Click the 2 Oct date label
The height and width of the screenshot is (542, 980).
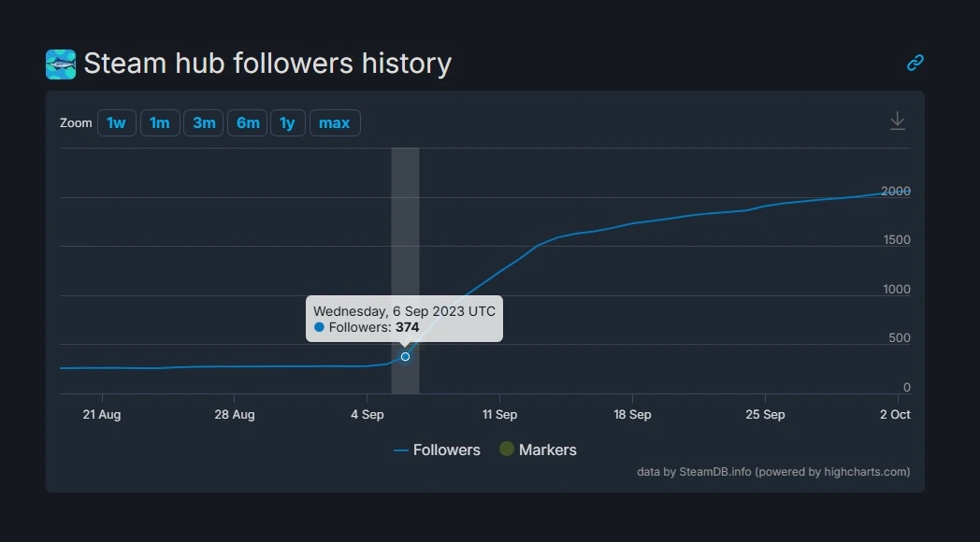click(x=895, y=414)
